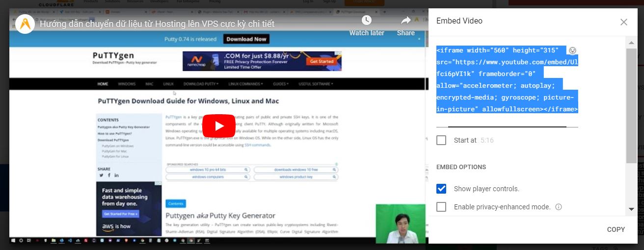Click the Embed Video title text

(459, 21)
